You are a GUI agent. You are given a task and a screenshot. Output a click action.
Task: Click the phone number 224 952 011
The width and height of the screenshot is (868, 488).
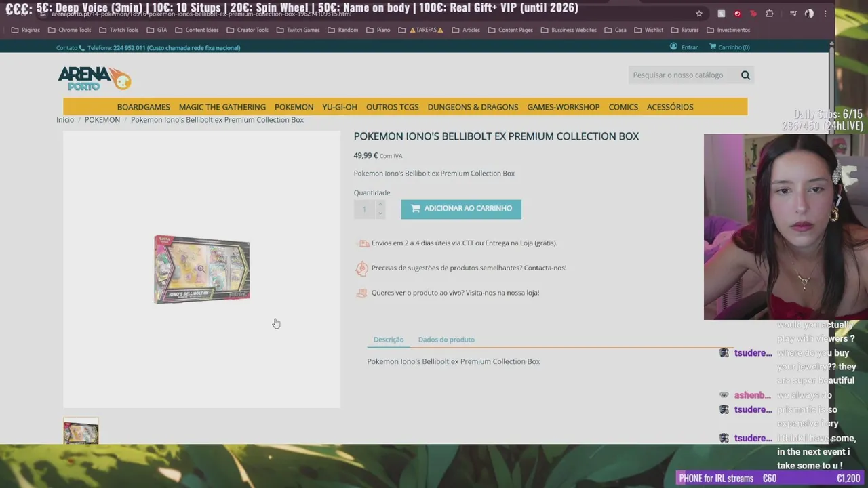[129, 48]
